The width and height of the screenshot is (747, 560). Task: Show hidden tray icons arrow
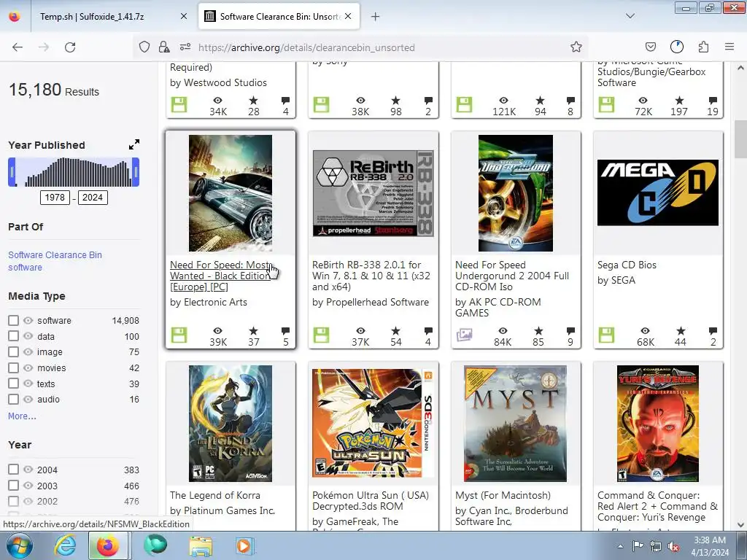(x=620, y=546)
